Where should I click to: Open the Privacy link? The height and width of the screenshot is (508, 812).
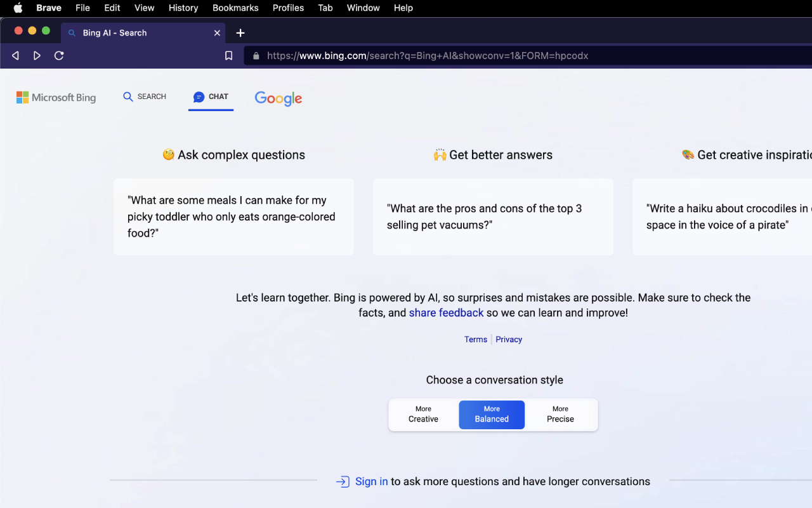click(x=509, y=339)
